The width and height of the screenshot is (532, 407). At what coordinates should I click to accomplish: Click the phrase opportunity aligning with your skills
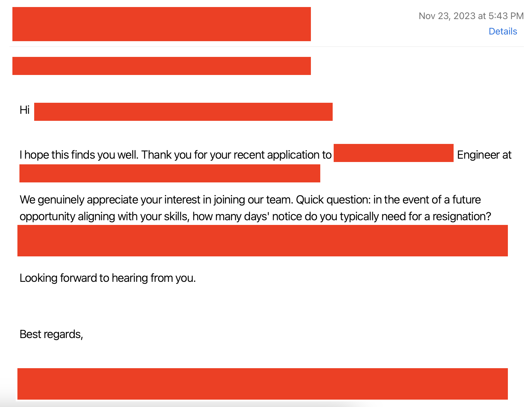point(105,217)
